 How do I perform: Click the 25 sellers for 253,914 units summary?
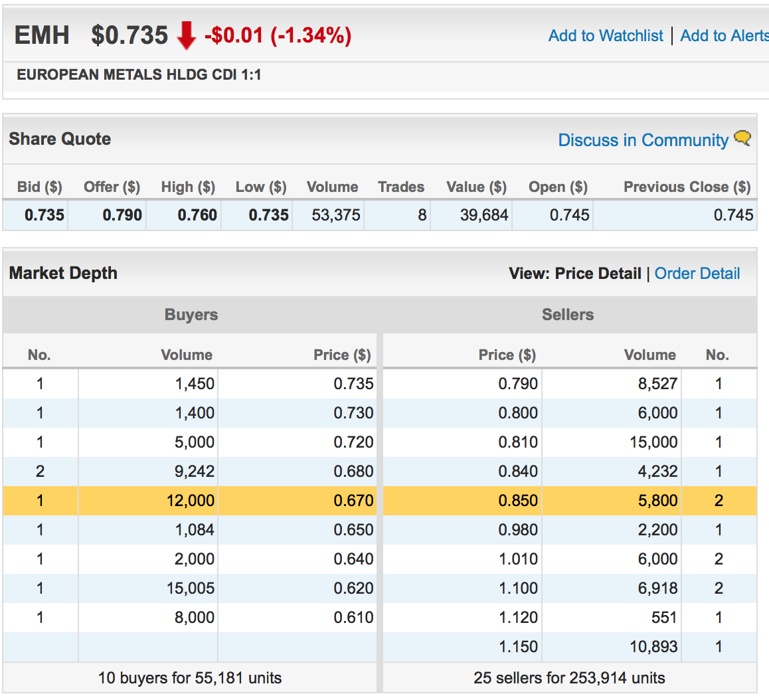tap(569, 678)
